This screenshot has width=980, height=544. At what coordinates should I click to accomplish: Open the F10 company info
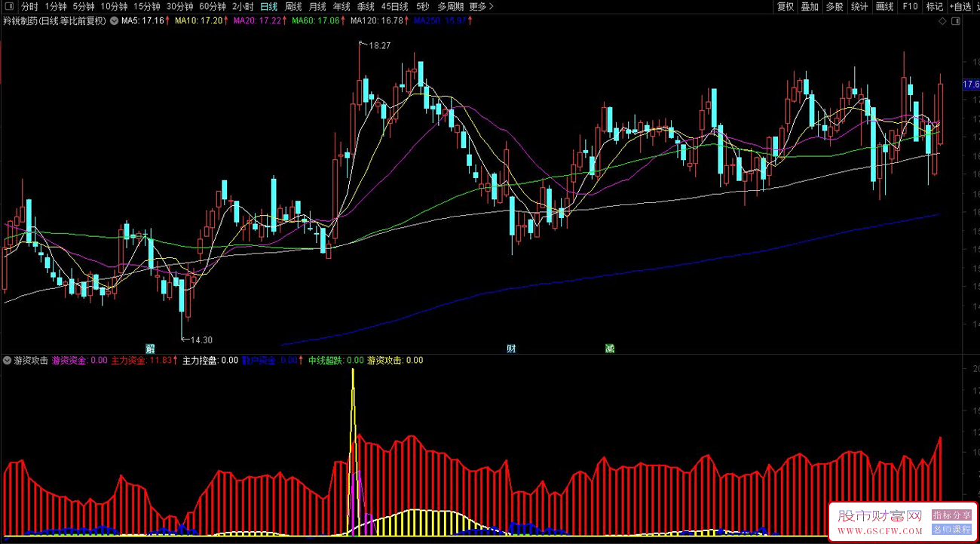[x=910, y=7]
